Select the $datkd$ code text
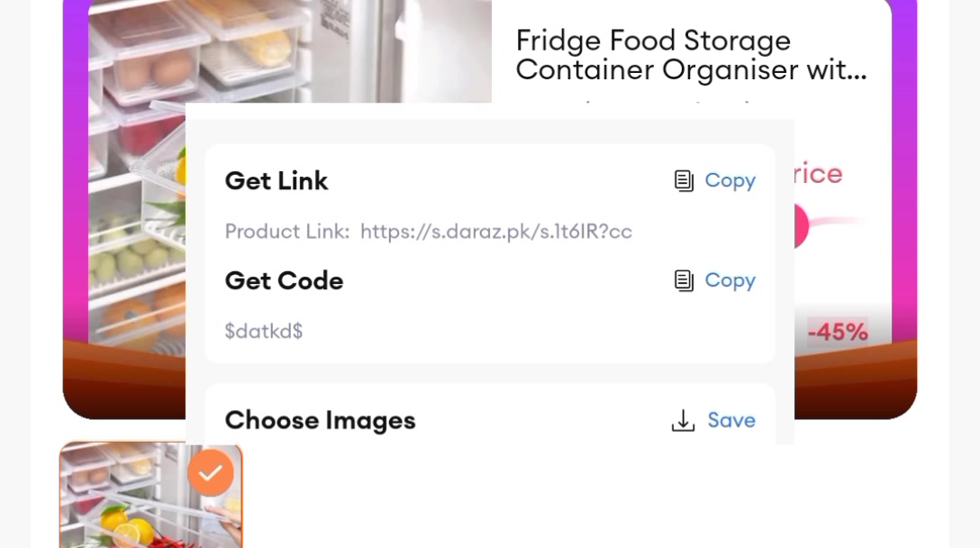The width and height of the screenshot is (980, 548). [x=264, y=331]
